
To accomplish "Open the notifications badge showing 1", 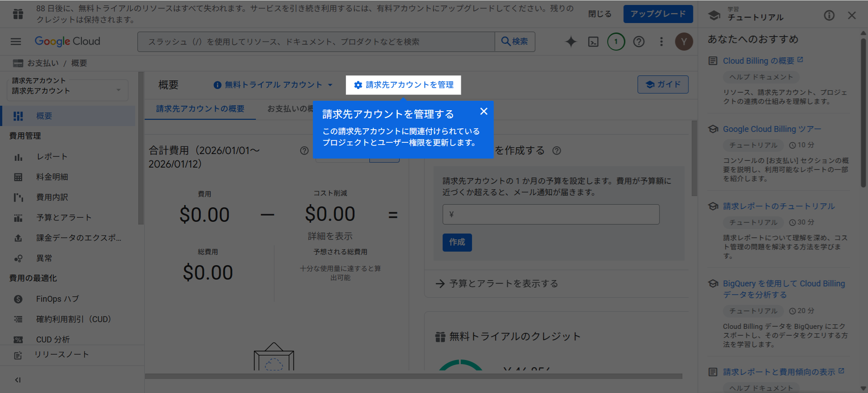I will [616, 42].
